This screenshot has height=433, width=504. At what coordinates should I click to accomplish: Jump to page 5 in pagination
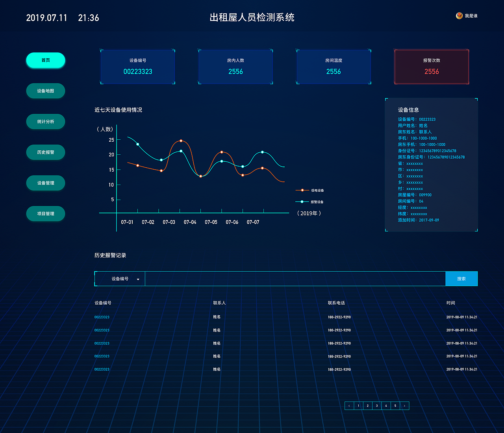395,406
